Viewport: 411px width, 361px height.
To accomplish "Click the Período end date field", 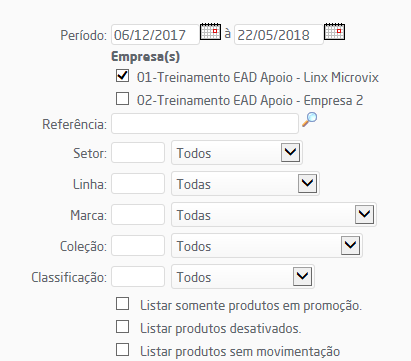I will point(279,34).
